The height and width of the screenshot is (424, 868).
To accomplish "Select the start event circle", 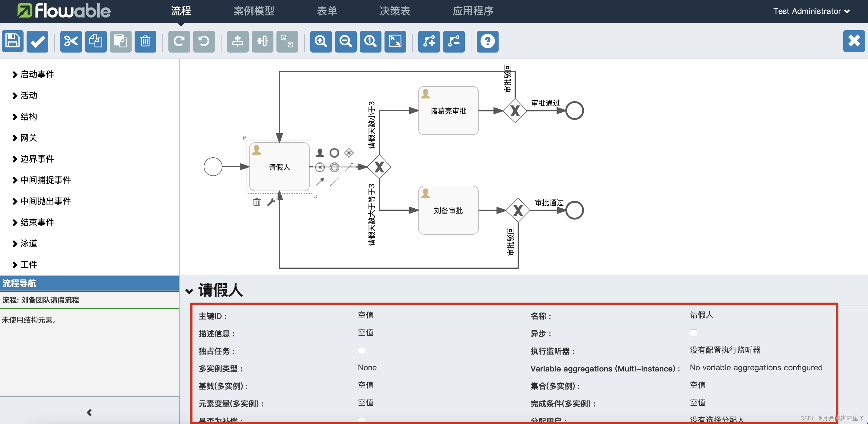I will pos(213,167).
